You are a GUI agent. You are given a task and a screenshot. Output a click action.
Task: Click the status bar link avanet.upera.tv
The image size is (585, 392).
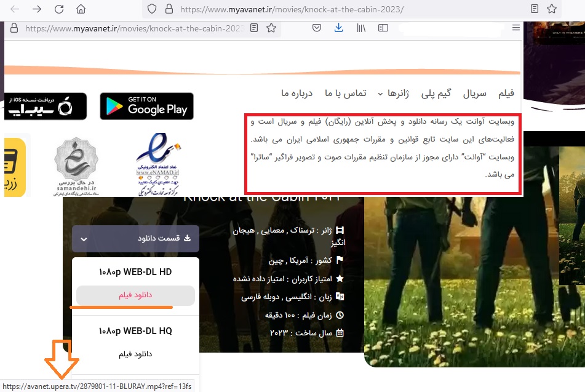pyautogui.click(x=97, y=386)
